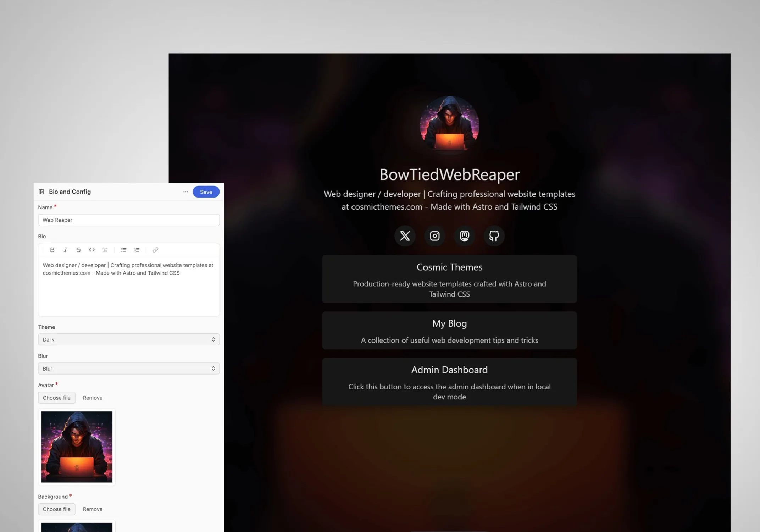
Task: Select the Theme dropdown
Action: pyautogui.click(x=128, y=339)
